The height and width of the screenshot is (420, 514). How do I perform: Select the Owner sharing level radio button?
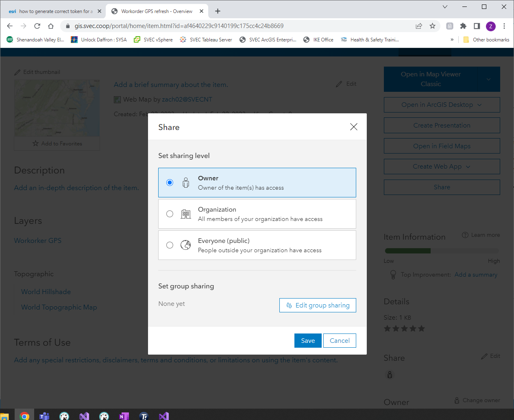tap(170, 182)
